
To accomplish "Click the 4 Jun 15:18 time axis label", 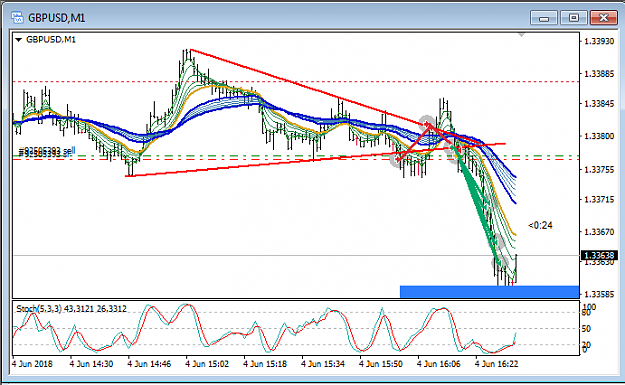I will tap(265, 364).
